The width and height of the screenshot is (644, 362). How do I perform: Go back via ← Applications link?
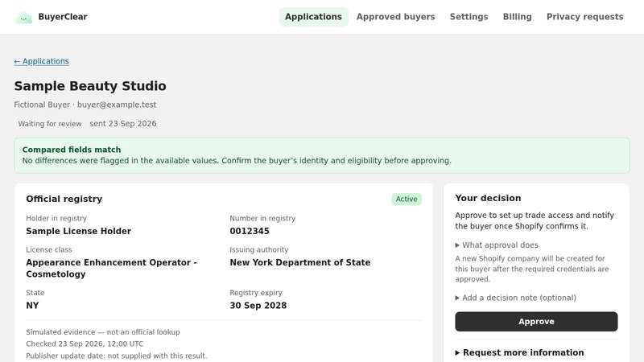42,61
